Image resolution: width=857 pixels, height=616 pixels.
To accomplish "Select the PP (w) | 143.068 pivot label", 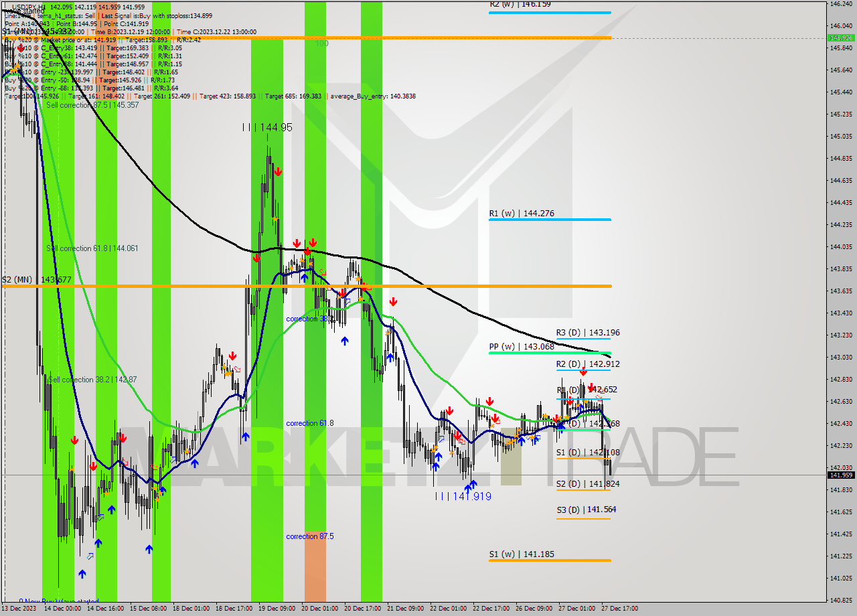I will click(x=522, y=347).
